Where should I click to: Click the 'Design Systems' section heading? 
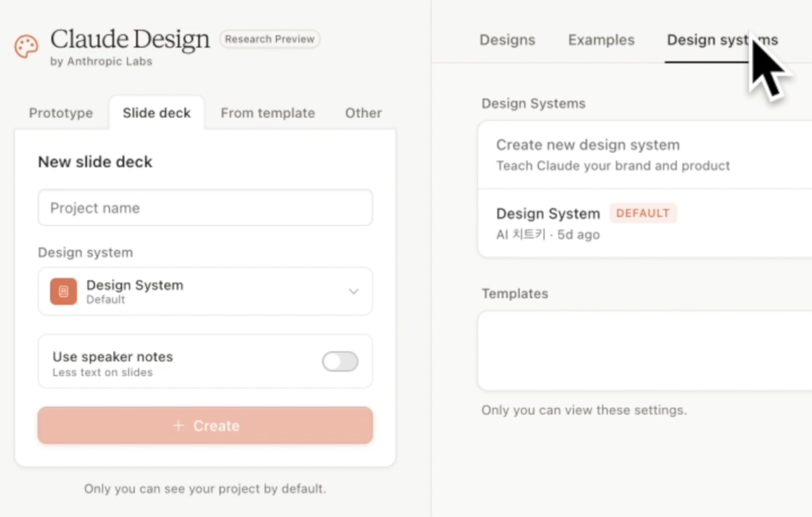click(534, 103)
